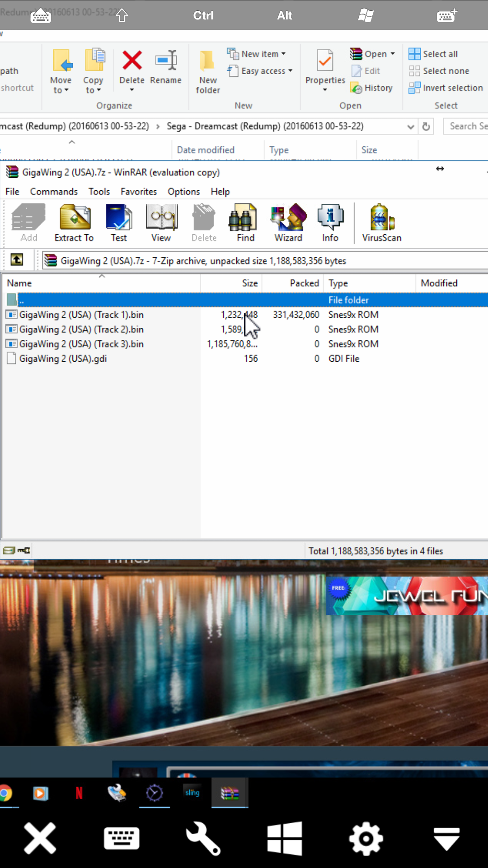Sort WinRAR list by Size column
Viewport: 488px width, 868px height.
click(x=231, y=283)
